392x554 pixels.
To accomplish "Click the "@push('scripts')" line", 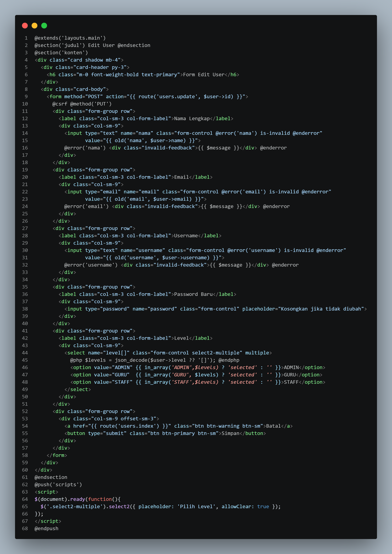I will click(58, 484).
